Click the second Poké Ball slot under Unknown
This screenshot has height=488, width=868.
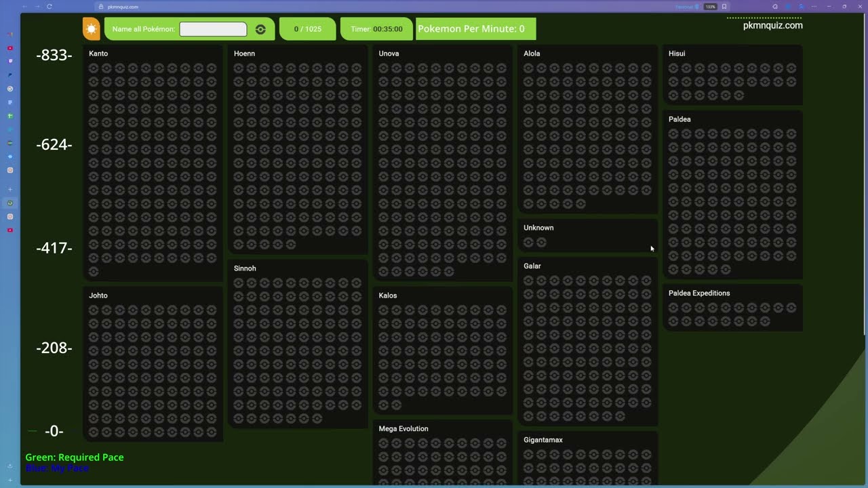pyautogui.click(x=541, y=243)
